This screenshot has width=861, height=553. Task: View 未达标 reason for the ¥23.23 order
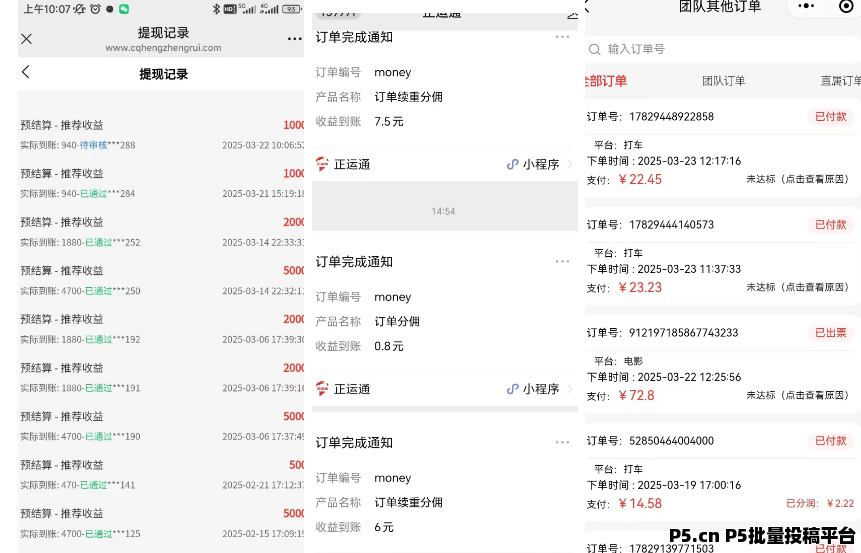pyautogui.click(x=797, y=287)
